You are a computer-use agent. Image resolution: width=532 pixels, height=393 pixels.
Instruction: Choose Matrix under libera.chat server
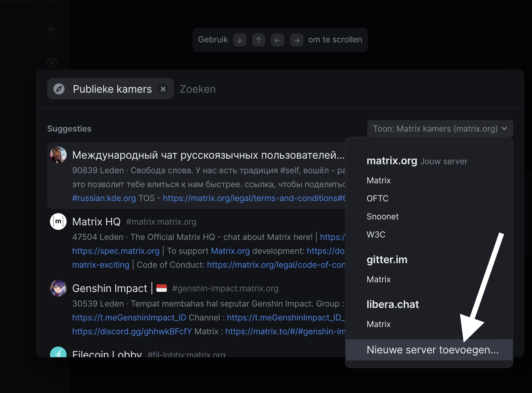[x=378, y=324]
